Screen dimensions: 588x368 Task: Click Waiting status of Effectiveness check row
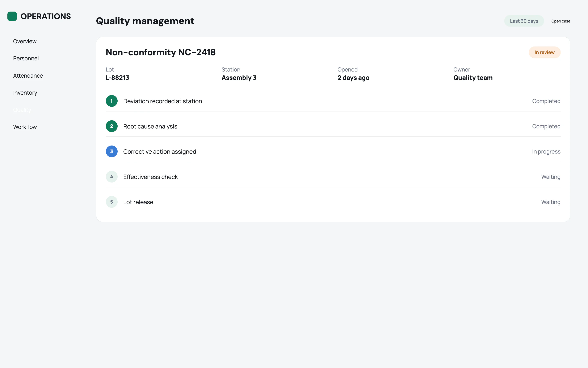pyautogui.click(x=551, y=177)
